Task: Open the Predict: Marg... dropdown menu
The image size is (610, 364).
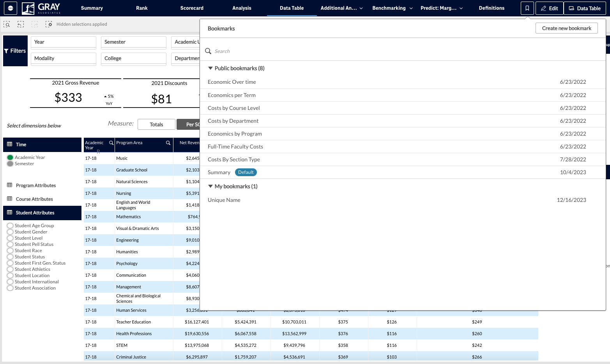Action: click(442, 8)
